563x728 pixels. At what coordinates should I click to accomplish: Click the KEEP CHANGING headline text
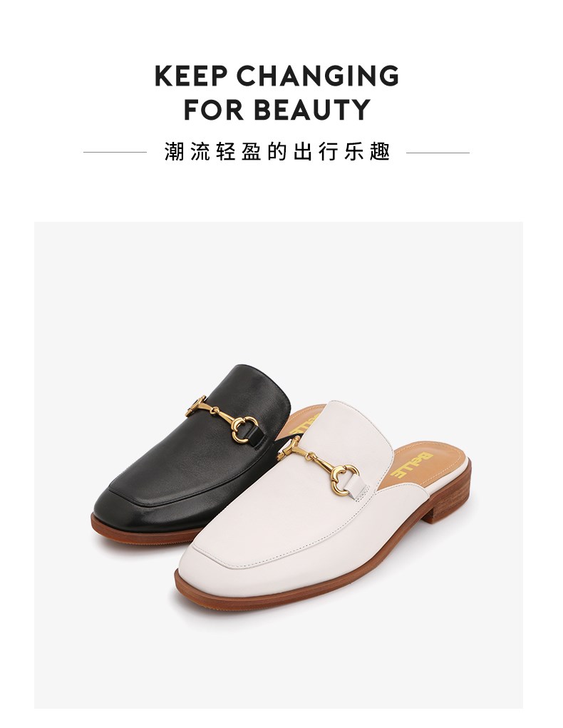click(277, 76)
